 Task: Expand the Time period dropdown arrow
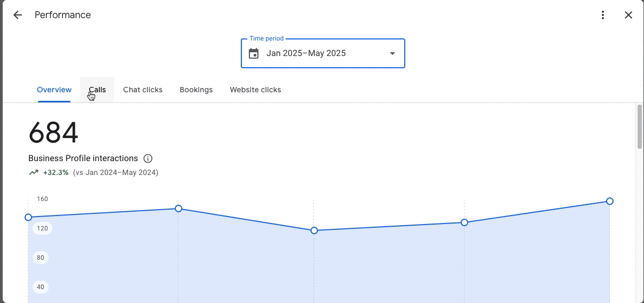coord(392,53)
